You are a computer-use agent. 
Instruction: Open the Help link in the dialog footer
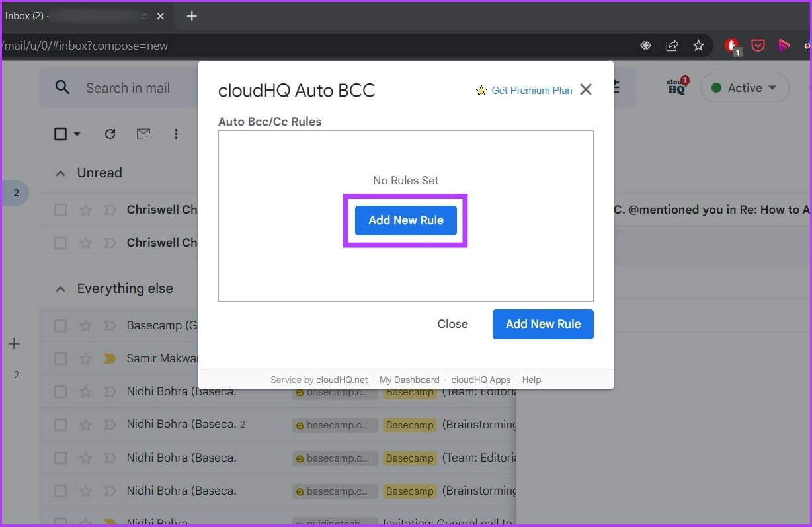(x=532, y=380)
